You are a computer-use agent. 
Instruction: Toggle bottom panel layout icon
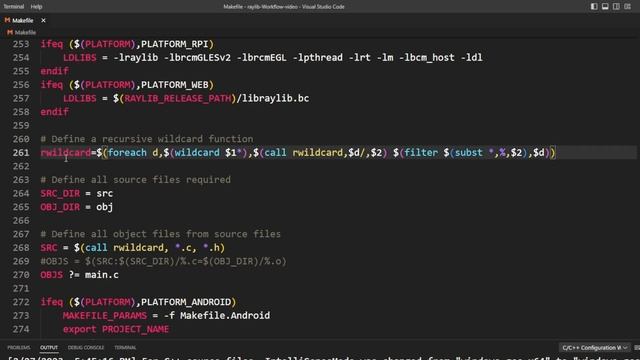605,7
